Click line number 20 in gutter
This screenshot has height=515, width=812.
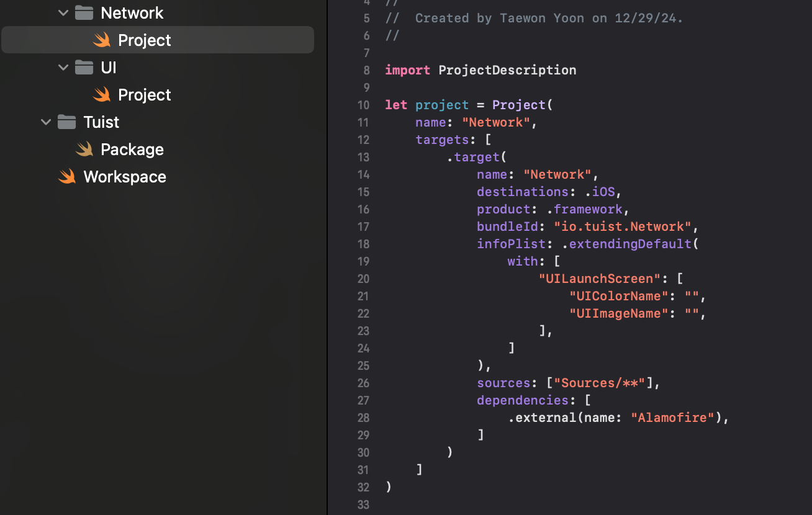click(364, 279)
